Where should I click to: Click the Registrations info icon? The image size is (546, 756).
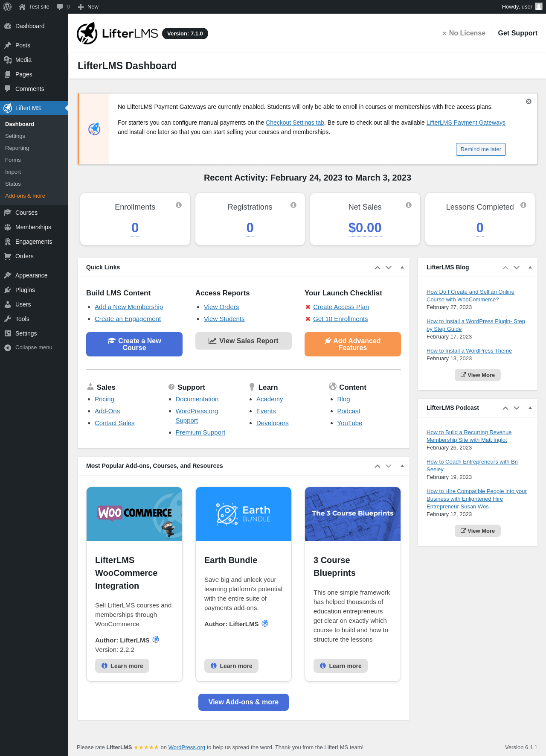click(x=293, y=205)
